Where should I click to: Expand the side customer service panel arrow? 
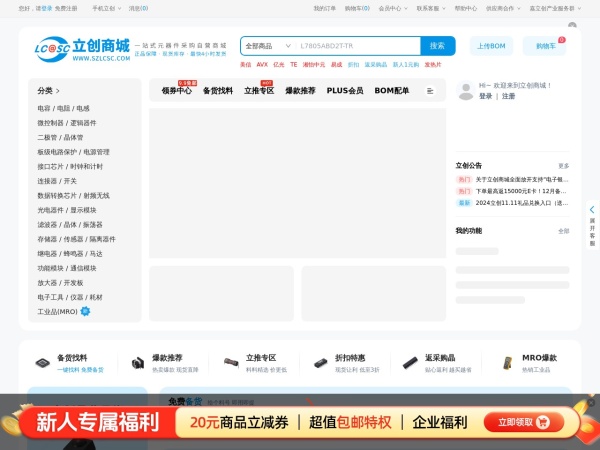pyautogui.click(x=592, y=207)
